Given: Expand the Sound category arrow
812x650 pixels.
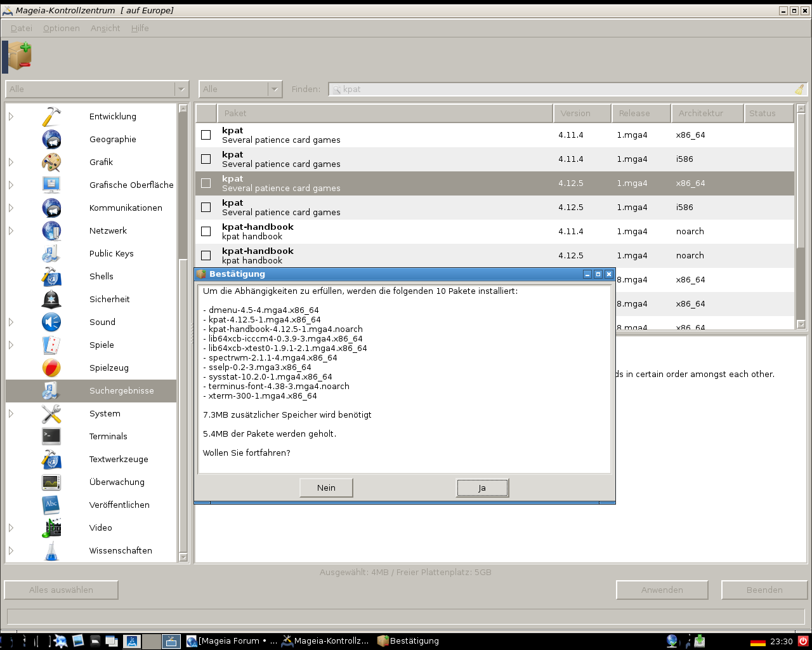Looking at the screenshot, I should [x=11, y=322].
